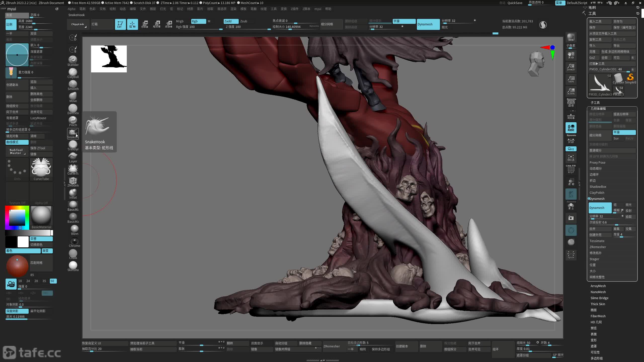Collapse the Dynamesh section header
Screen dimensions: 644x362
pyautogui.click(x=597, y=199)
